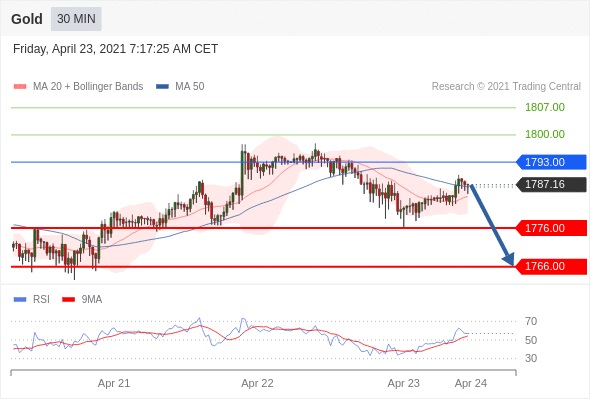The width and height of the screenshot is (590, 400).
Task: Click the black 1787.16 current price tag
Action: (x=551, y=184)
